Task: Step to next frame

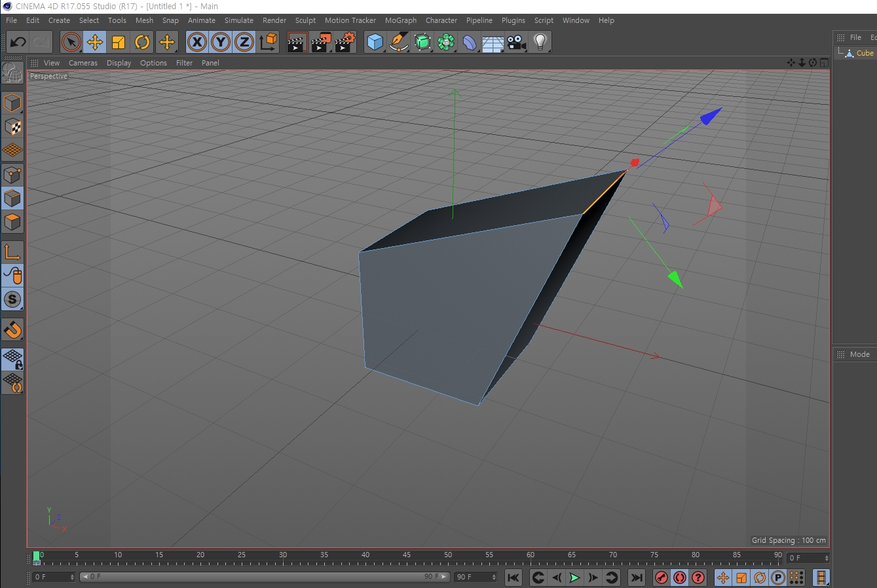Action: [x=593, y=578]
